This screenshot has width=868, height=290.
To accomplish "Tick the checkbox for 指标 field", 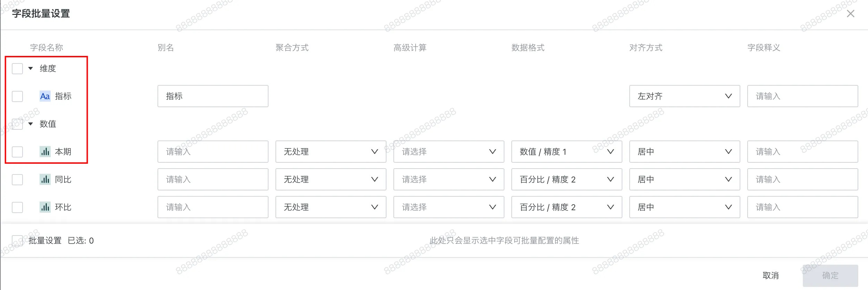I will pos(17,96).
